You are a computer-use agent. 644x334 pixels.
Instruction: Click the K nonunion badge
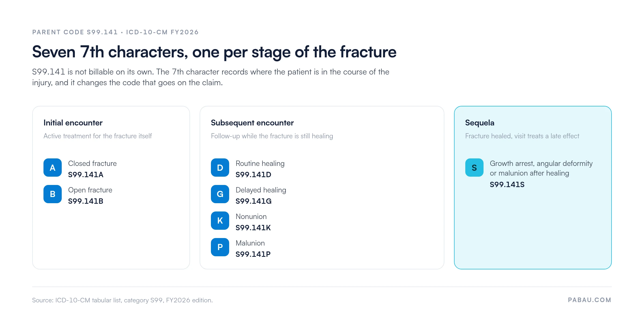[220, 221]
